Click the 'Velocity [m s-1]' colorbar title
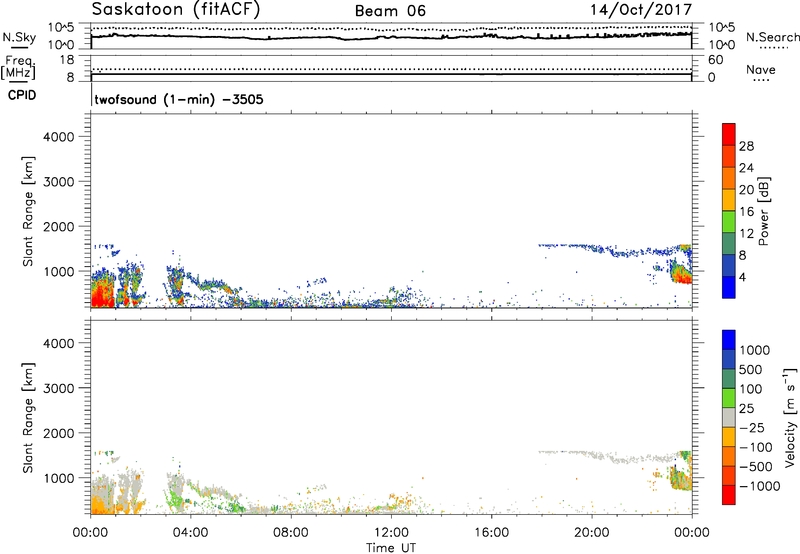 click(790, 417)
